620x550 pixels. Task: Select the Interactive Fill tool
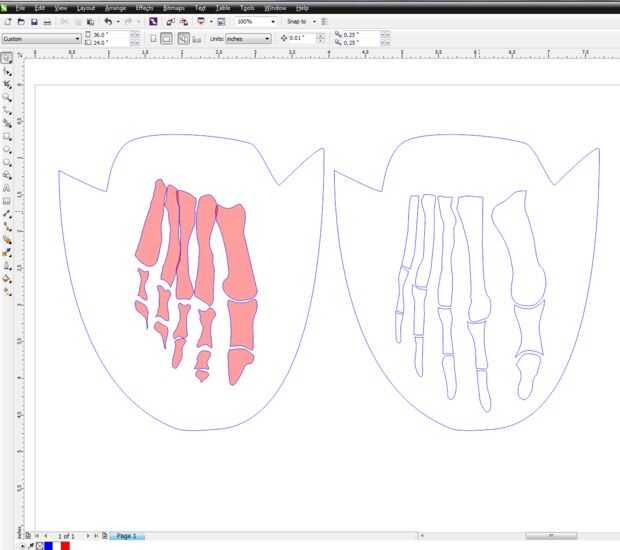click(7, 292)
